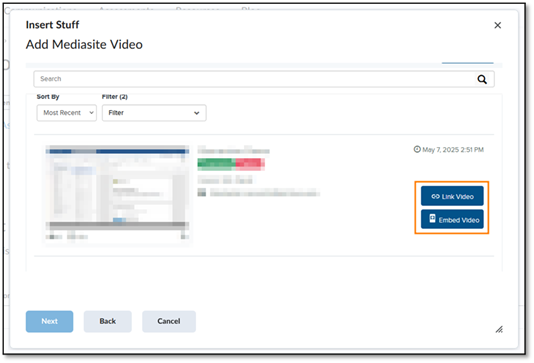Click the clock icon beside the date
This screenshot has height=363, width=534.
click(417, 149)
